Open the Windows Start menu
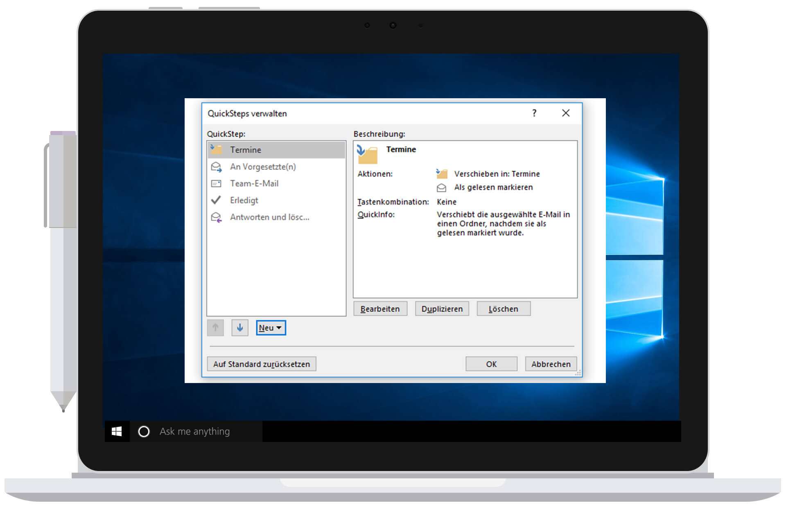The width and height of the screenshot is (786, 532). 117,431
